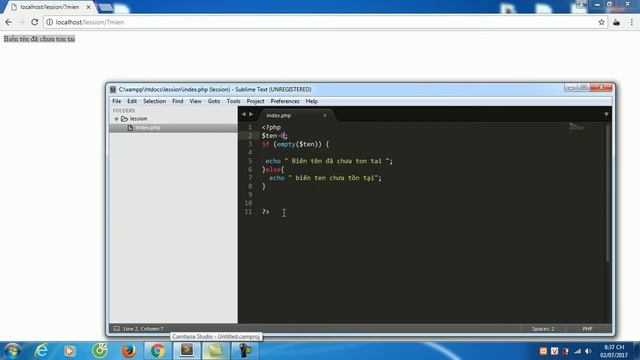The image size is (640, 360).
Task: Toggle the side bar icon in status bar
Action: pyautogui.click(x=117, y=329)
